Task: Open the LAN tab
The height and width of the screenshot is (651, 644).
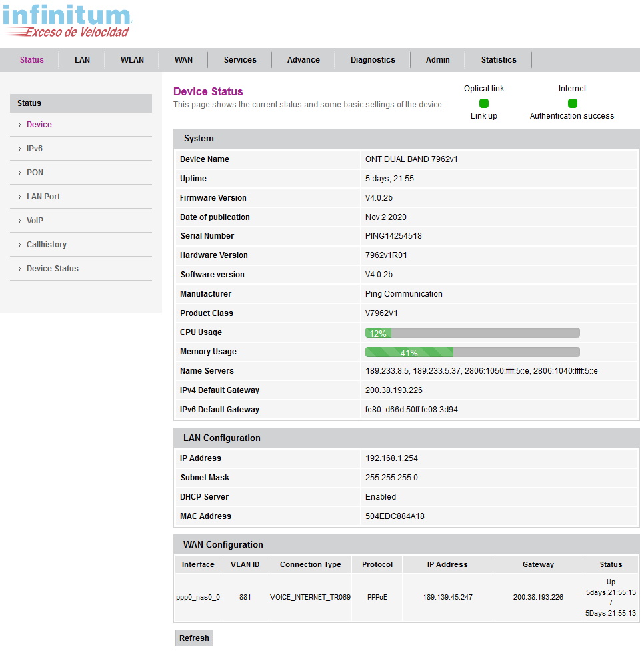Action: (82, 60)
